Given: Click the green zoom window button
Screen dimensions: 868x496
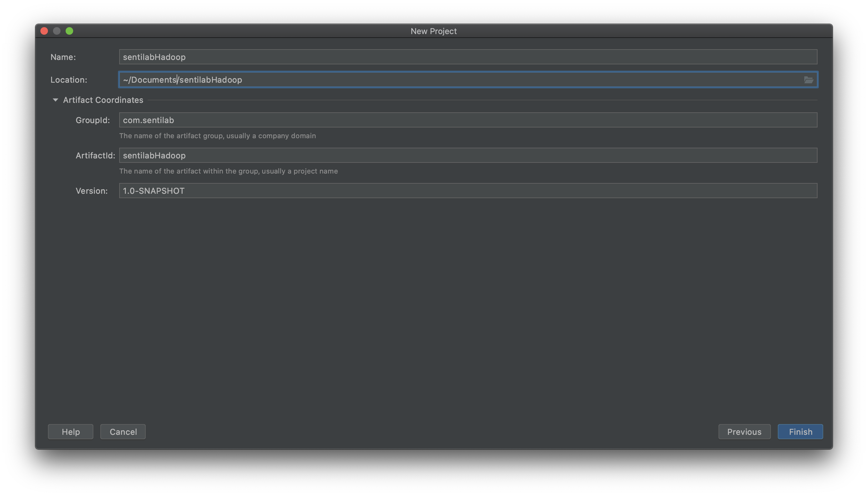Looking at the screenshot, I should click(x=69, y=31).
